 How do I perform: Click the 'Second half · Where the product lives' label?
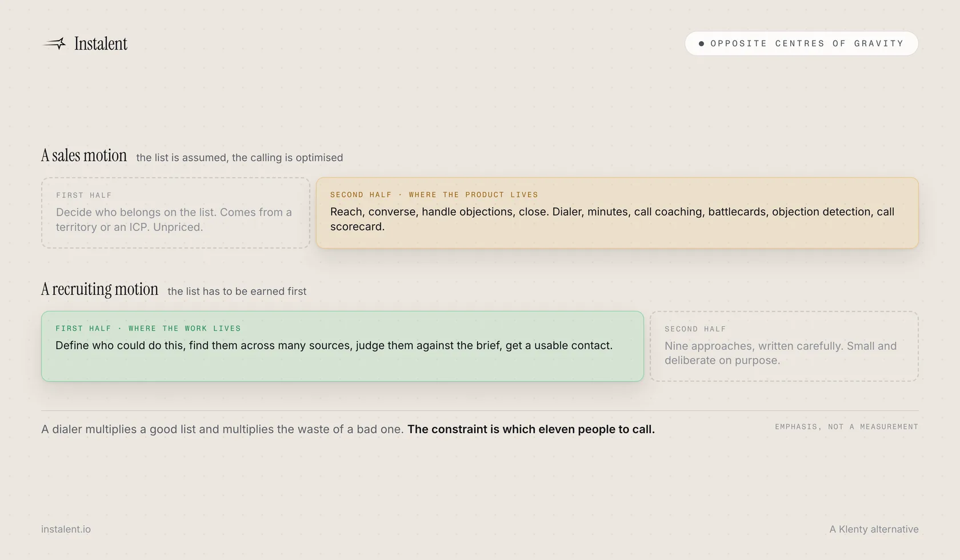[x=434, y=195]
